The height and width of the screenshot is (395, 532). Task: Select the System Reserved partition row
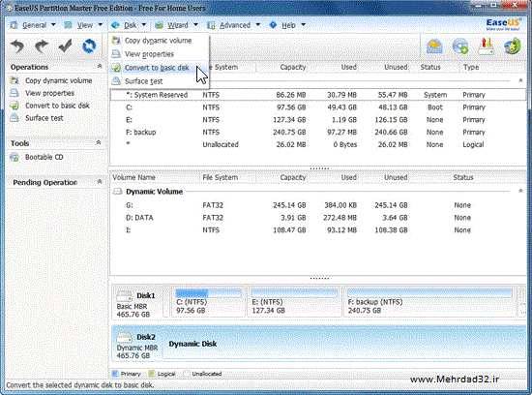pos(318,95)
